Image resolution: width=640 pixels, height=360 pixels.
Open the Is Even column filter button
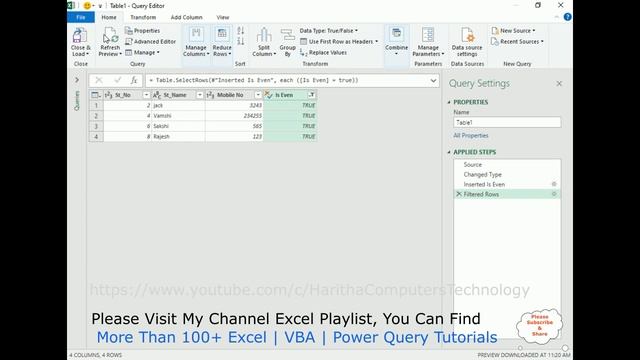312,95
